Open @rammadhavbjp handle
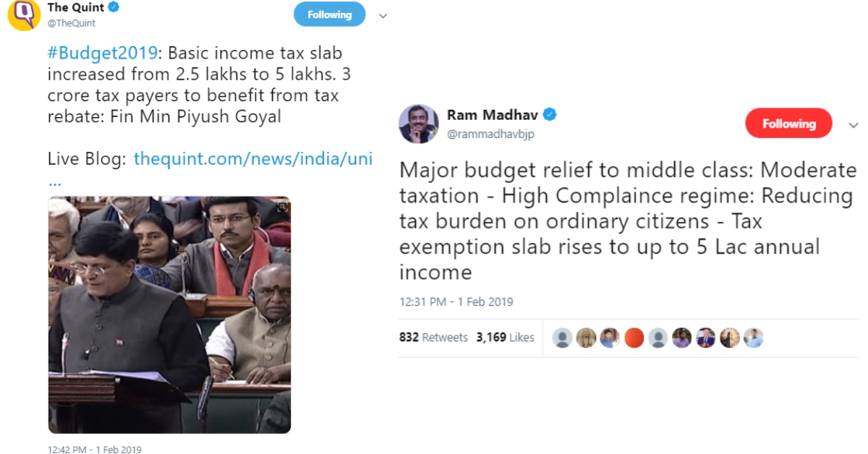This screenshot has height=454, width=868. pyautogui.click(x=490, y=134)
